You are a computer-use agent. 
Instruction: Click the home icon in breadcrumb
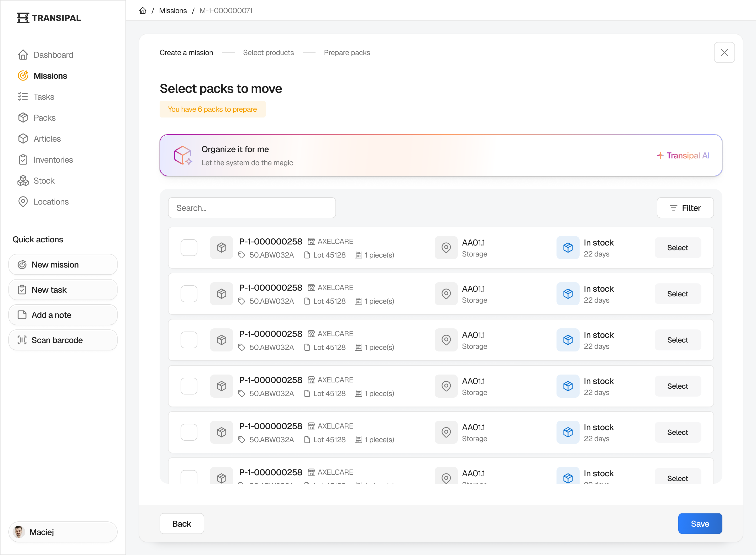point(143,11)
